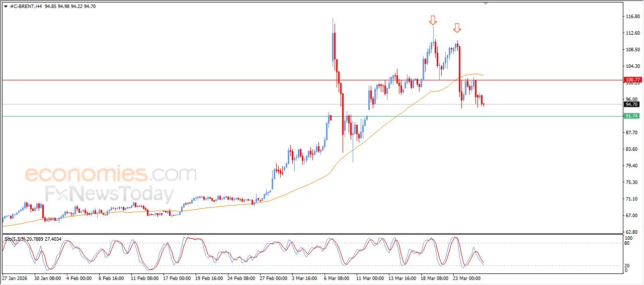Click the second orange down-arrow marker
Screen dimensions: 644x285
[x=457, y=28]
